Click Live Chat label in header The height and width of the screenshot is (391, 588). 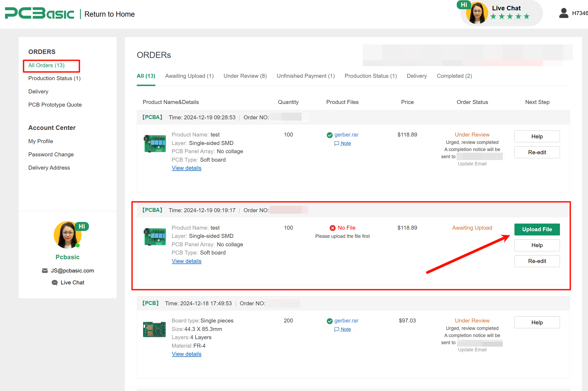(x=506, y=8)
